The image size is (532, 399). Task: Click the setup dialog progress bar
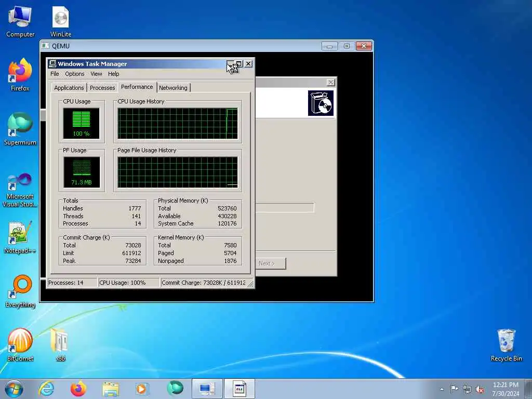(284, 208)
